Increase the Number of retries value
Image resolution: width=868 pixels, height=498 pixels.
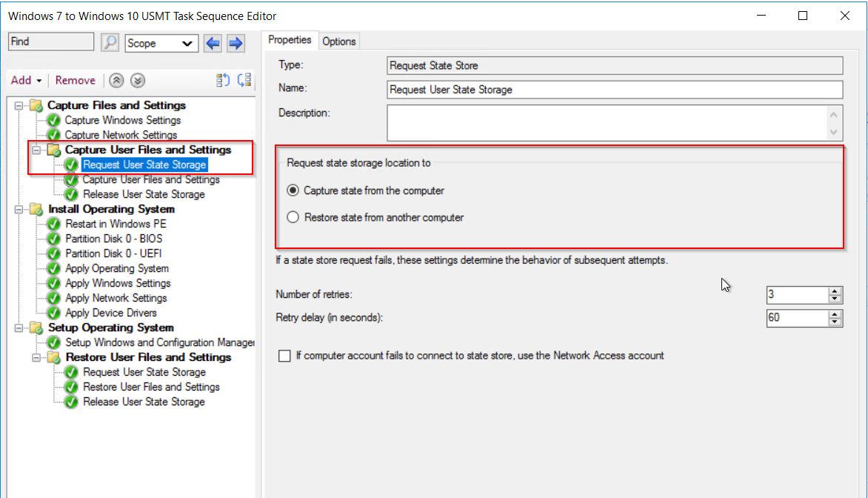coord(835,290)
